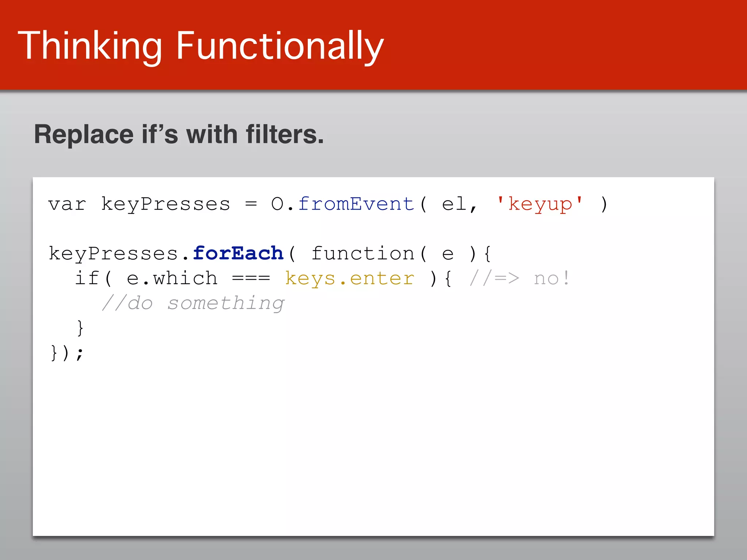Click the 'keyPresses' variable declaration name
Image resolution: width=747 pixels, height=560 pixels.
click(x=166, y=204)
